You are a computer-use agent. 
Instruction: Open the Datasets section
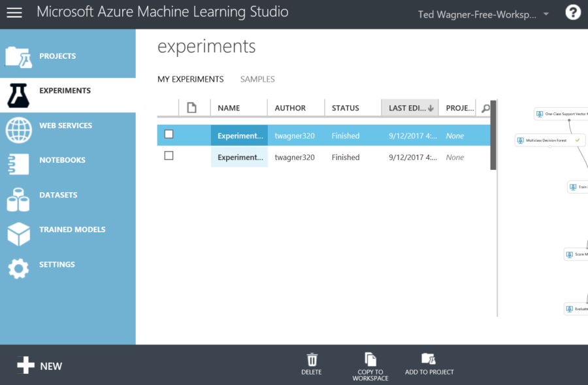coord(68,199)
